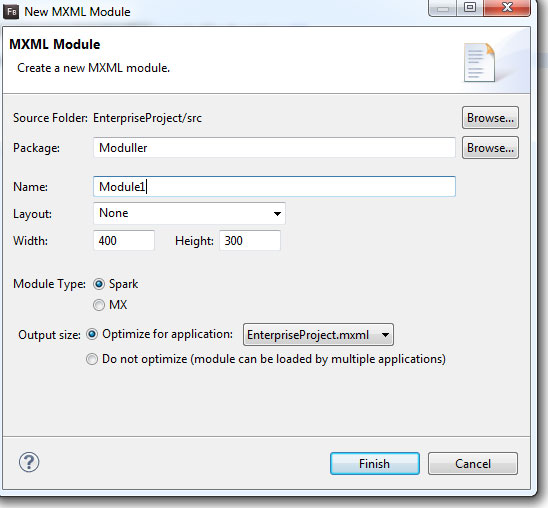This screenshot has height=508, width=548.
Task: Click the Finish button
Action: 375,464
